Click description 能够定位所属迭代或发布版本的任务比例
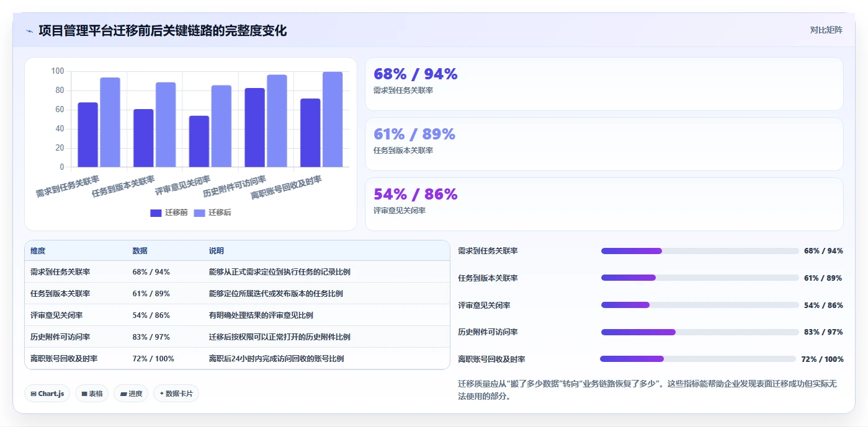Viewport: 868px width, 427px height. click(x=276, y=294)
